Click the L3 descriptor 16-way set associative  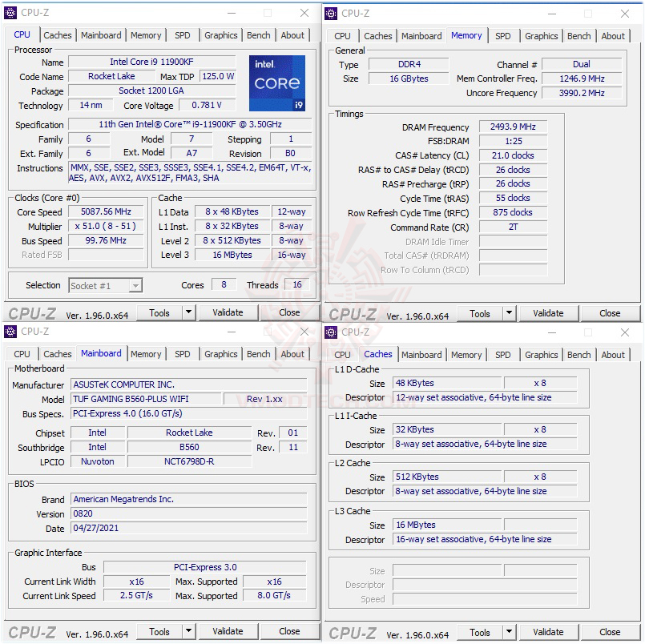click(485, 539)
